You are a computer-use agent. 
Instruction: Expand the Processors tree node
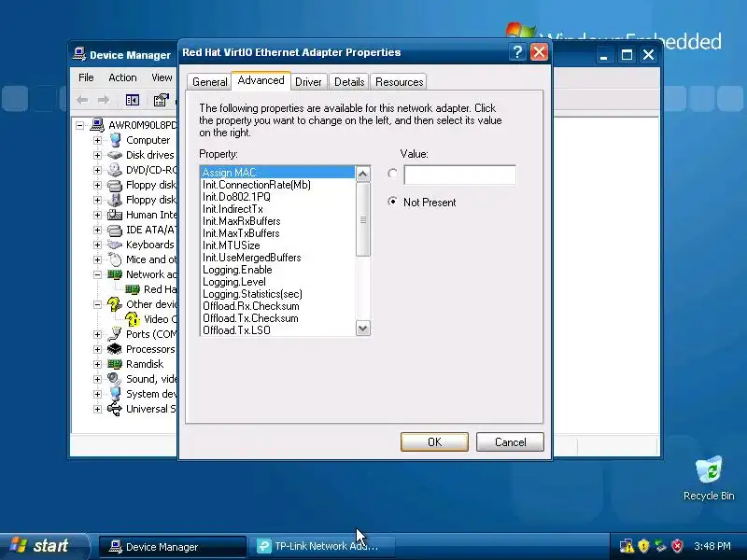point(97,349)
